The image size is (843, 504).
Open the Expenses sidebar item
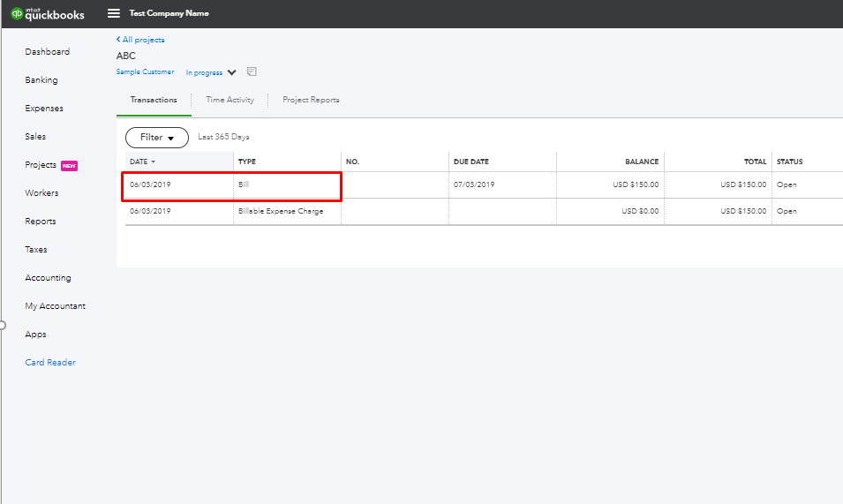44,109
